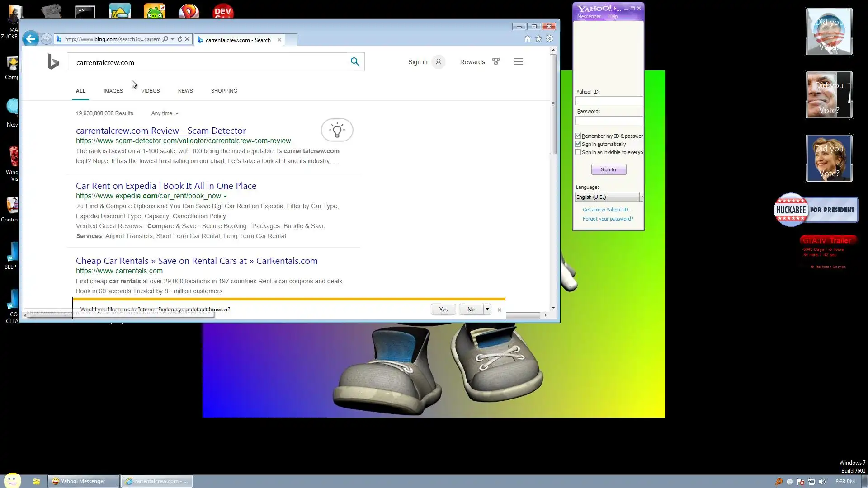This screenshot has height=488, width=868.
Task: Expand dropdown arrow beside No button
Action: click(x=487, y=309)
